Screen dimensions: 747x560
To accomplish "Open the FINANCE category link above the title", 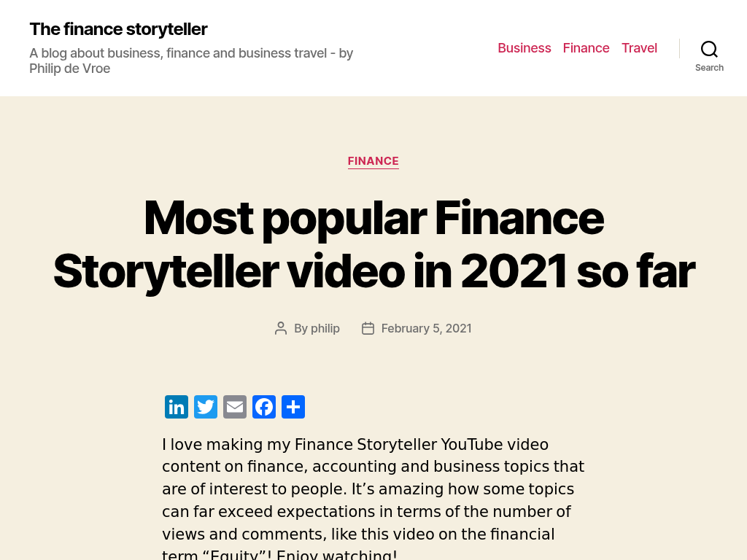I will click(x=373, y=161).
